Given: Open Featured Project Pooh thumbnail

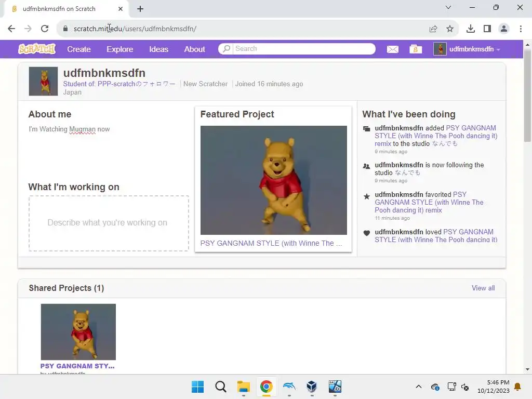Looking at the screenshot, I should click(273, 180).
